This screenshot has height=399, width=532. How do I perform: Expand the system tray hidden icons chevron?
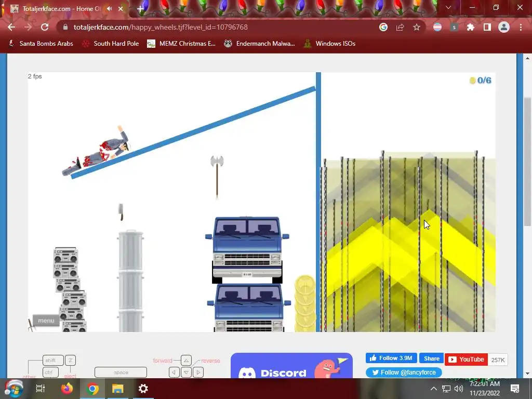click(434, 389)
